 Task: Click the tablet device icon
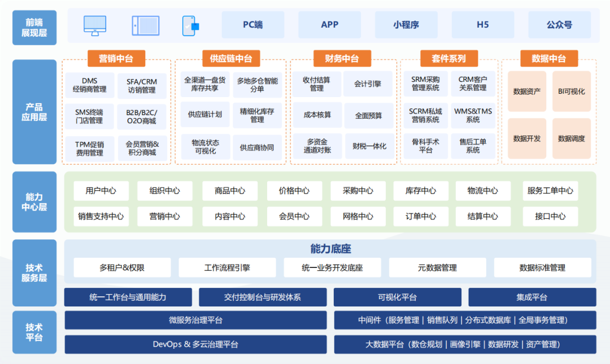click(146, 25)
